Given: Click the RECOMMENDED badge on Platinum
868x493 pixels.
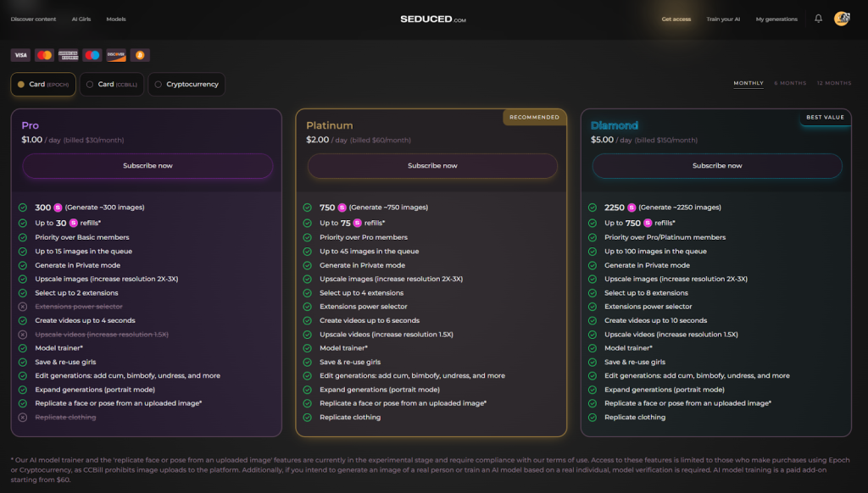Looking at the screenshot, I should coord(534,117).
